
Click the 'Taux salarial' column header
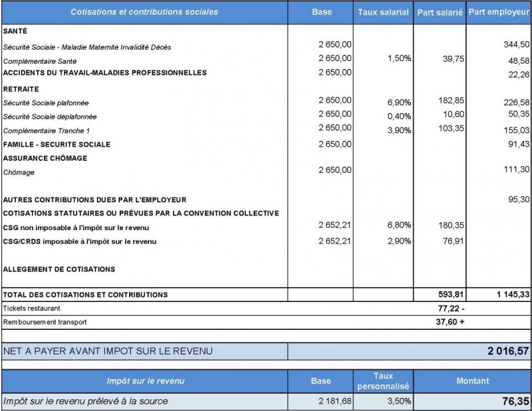point(383,12)
